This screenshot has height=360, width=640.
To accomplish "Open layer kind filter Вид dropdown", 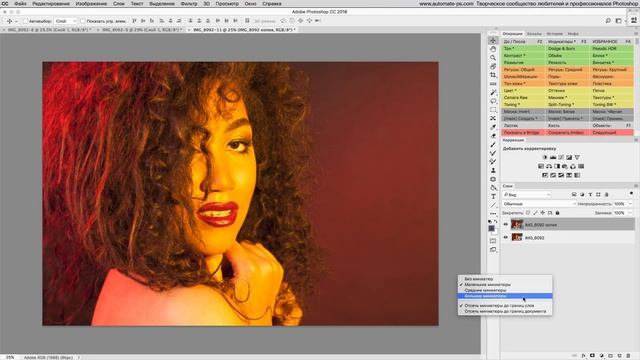I will point(527,195).
